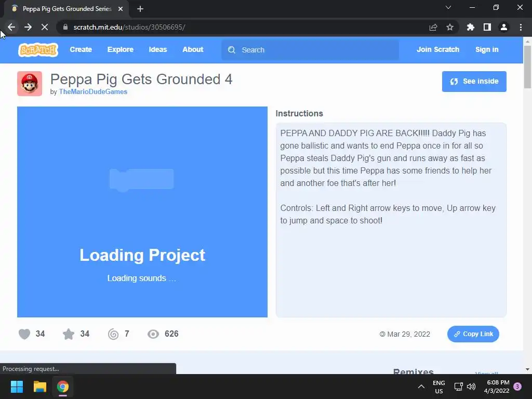
Task: Click the network tray icon
Action: tap(458, 387)
